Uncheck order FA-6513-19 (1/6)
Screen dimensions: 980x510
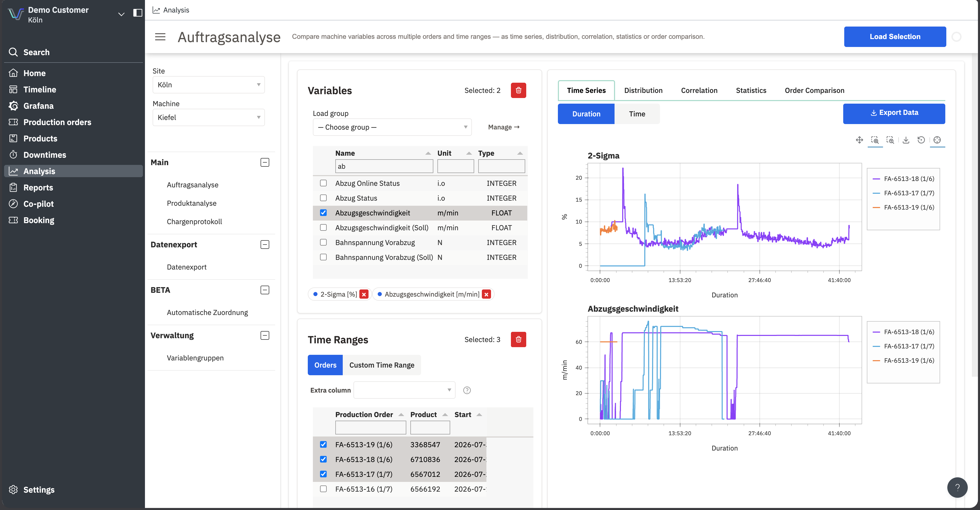point(323,445)
